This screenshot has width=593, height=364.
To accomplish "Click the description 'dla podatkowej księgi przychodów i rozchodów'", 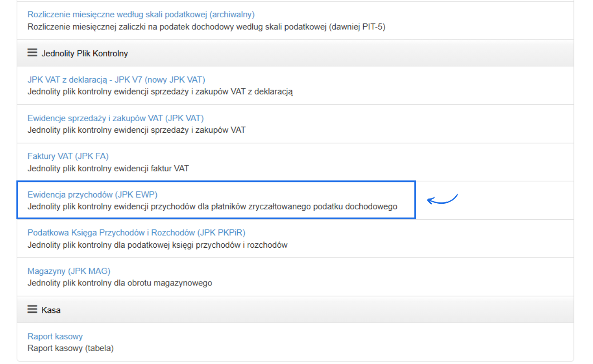I will pos(157,245).
